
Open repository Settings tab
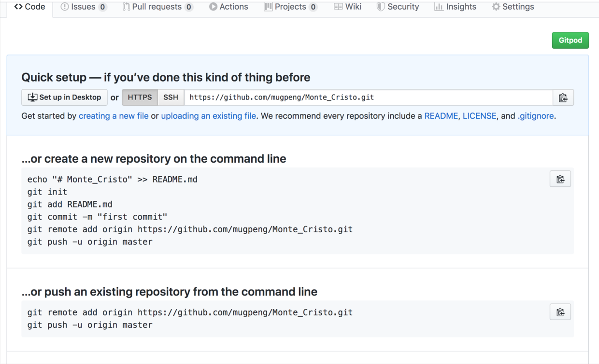(513, 7)
